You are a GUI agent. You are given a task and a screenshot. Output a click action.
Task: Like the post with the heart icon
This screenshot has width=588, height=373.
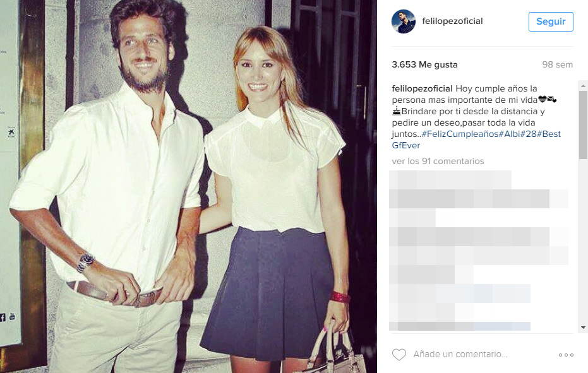click(x=399, y=354)
